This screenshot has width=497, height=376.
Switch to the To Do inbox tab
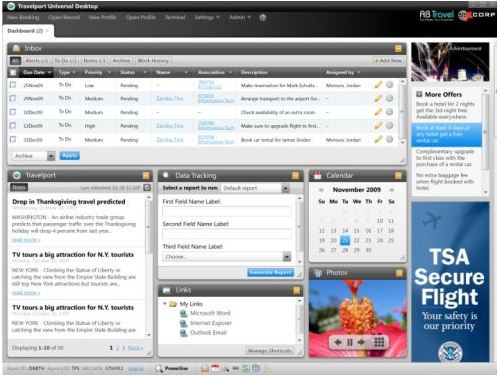65,61
